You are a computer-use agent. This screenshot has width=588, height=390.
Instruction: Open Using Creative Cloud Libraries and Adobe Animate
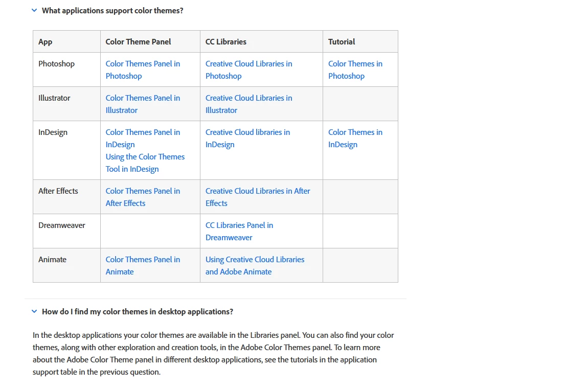(255, 265)
